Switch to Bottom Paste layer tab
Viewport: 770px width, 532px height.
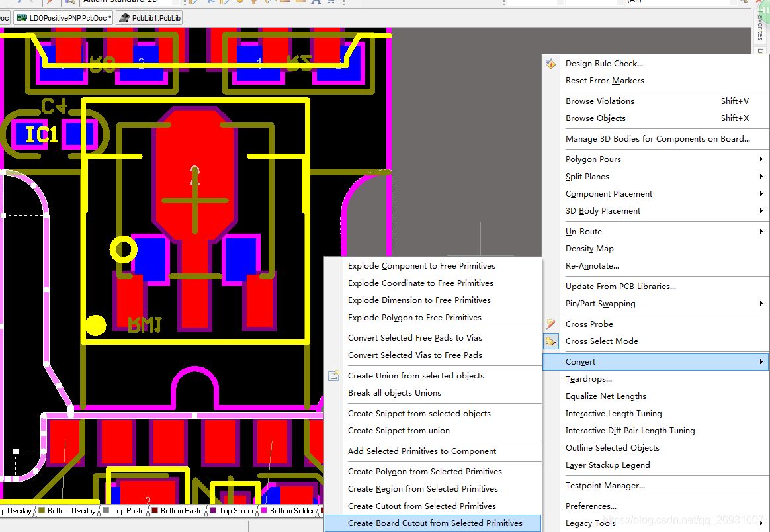pyautogui.click(x=177, y=511)
